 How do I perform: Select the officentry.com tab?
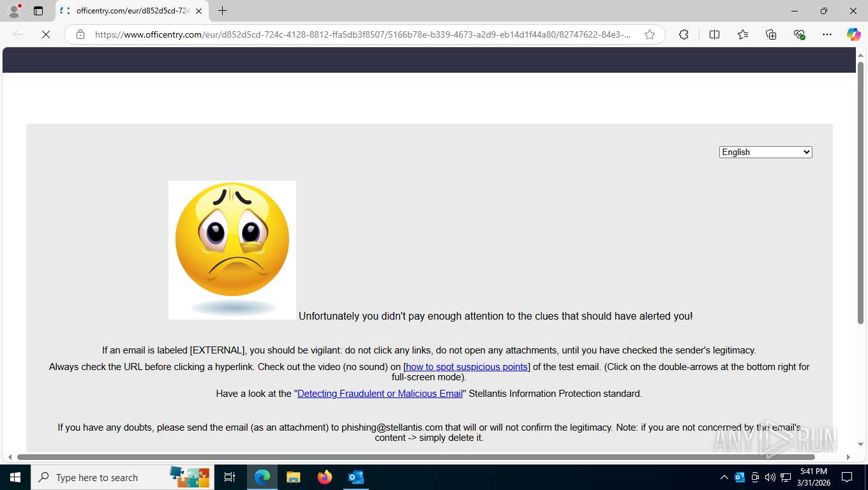tap(131, 11)
